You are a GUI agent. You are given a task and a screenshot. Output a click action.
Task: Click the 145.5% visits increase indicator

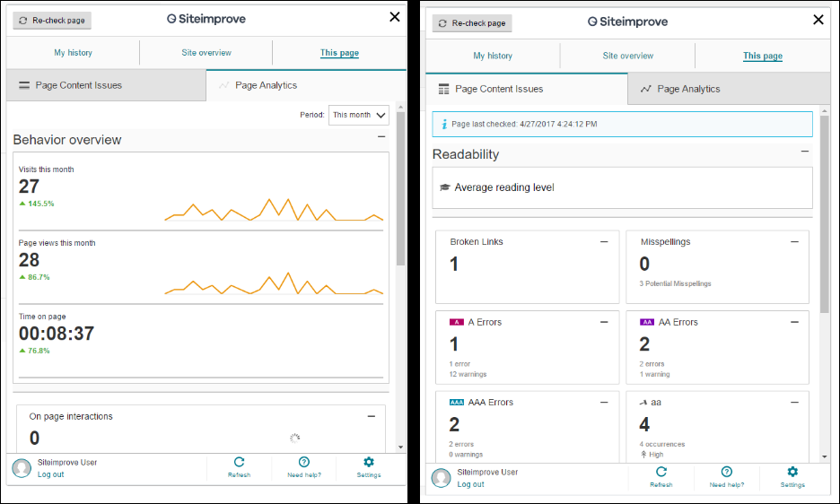(x=37, y=204)
